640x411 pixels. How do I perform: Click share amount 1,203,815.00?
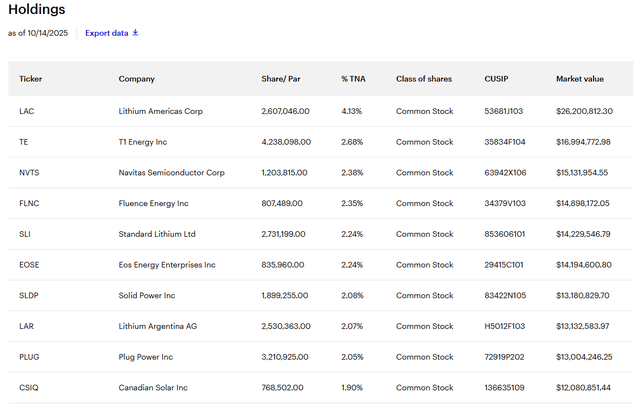[x=284, y=173]
